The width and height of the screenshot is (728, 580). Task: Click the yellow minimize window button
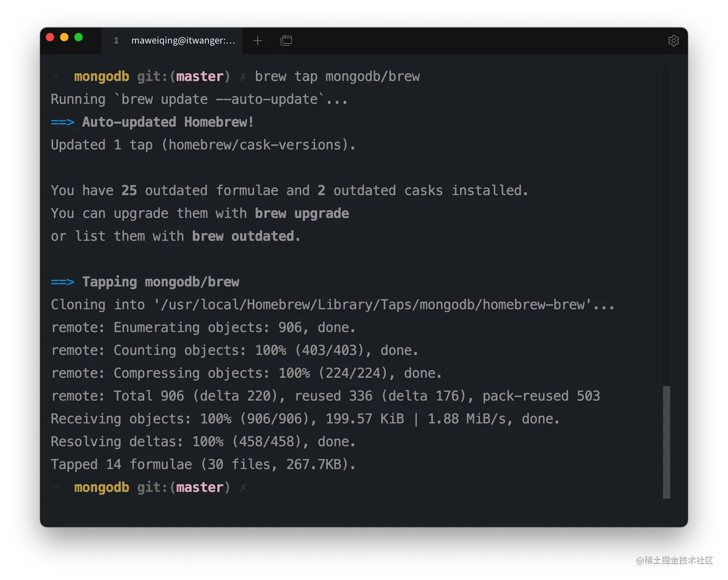point(64,37)
